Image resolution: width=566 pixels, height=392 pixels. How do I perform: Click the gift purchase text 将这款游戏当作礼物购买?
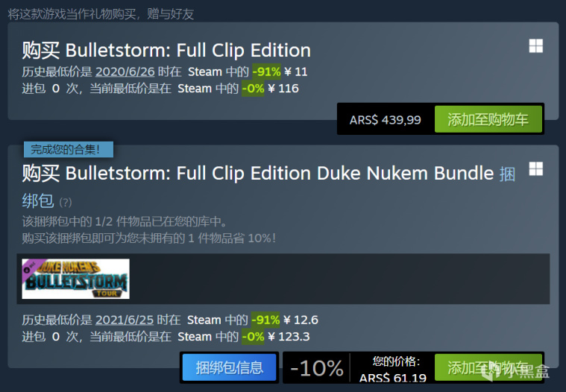coord(101,13)
